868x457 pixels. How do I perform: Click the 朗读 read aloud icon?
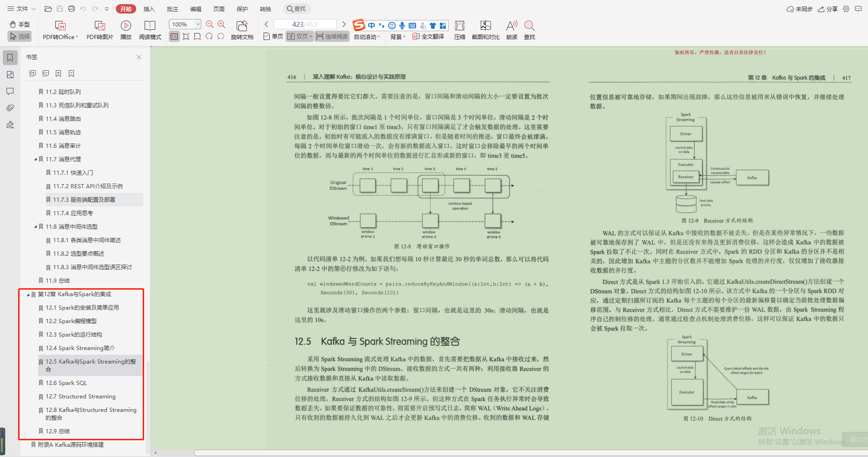tap(512, 26)
